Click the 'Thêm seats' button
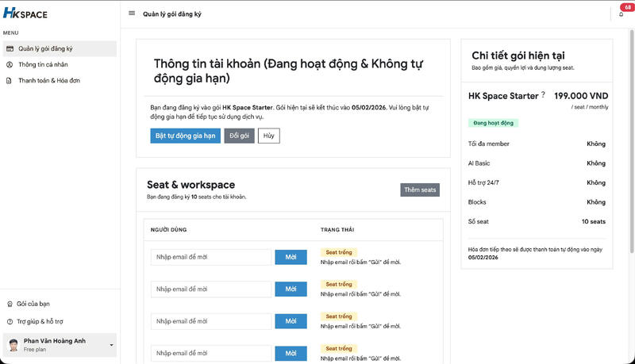This screenshot has width=635, height=364. (420, 190)
